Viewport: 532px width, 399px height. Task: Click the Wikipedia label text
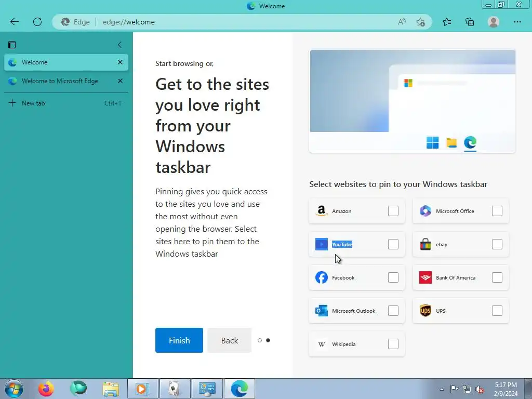[x=344, y=344]
